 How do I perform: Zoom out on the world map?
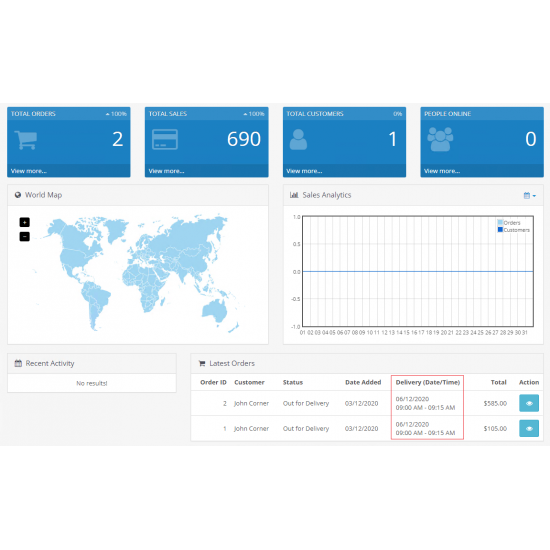(x=25, y=237)
